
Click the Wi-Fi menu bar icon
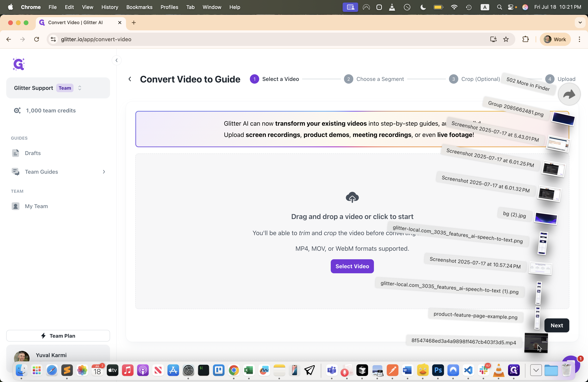[x=454, y=7]
